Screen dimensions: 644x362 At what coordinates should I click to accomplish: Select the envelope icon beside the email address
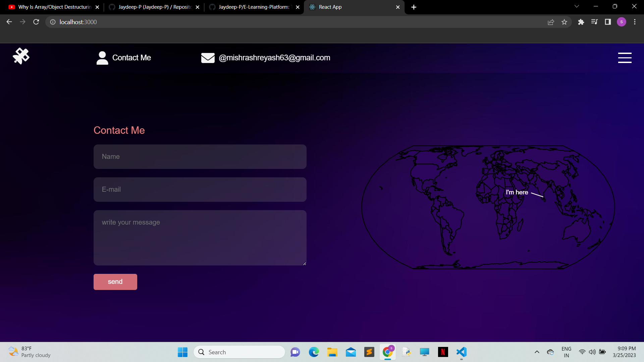(208, 58)
